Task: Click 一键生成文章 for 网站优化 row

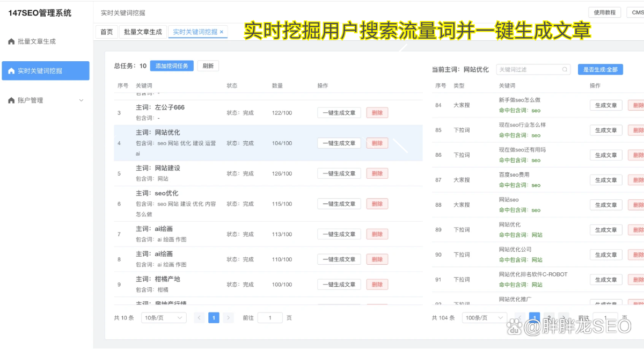Action: tap(339, 143)
